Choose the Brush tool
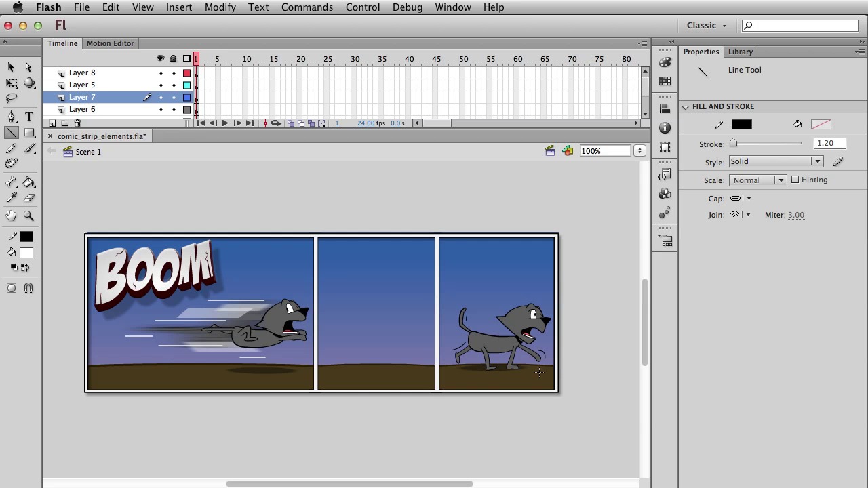The width and height of the screenshot is (868, 488). point(29,149)
